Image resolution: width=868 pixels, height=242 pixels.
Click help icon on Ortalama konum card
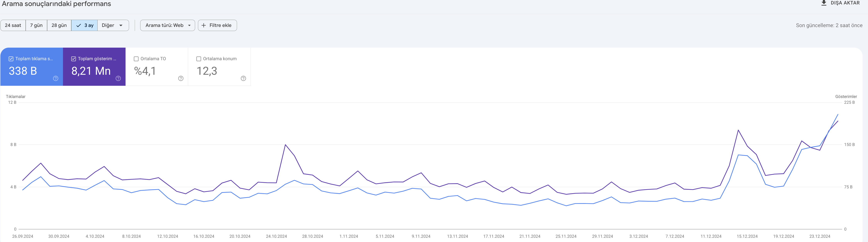243,78
